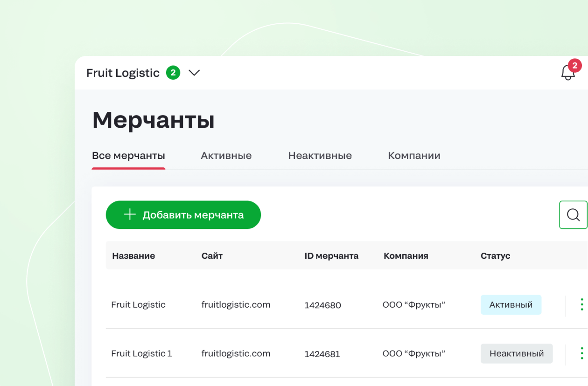Click the Добавить мерчанта button

point(183,215)
